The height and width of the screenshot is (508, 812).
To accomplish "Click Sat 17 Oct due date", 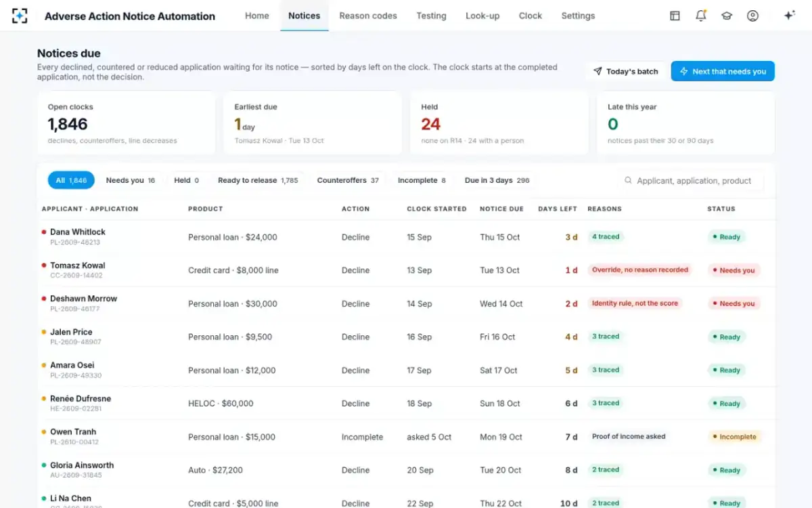I will pyautogui.click(x=499, y=371).
